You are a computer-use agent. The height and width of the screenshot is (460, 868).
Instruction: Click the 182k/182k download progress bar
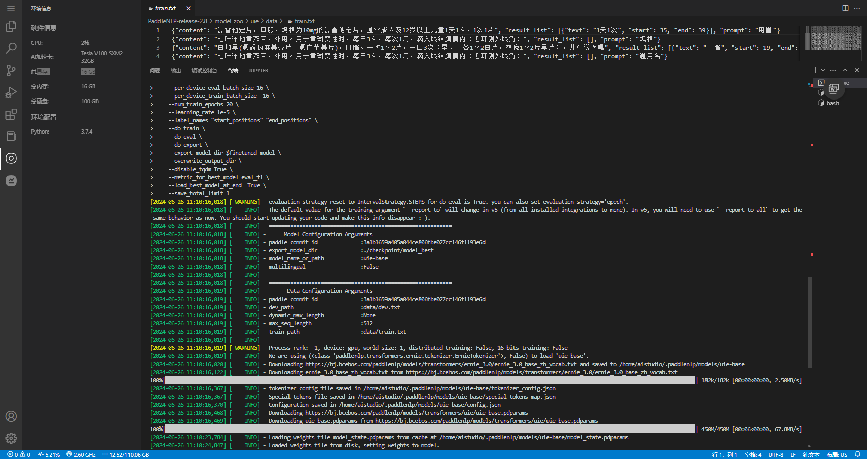point(430,380)
